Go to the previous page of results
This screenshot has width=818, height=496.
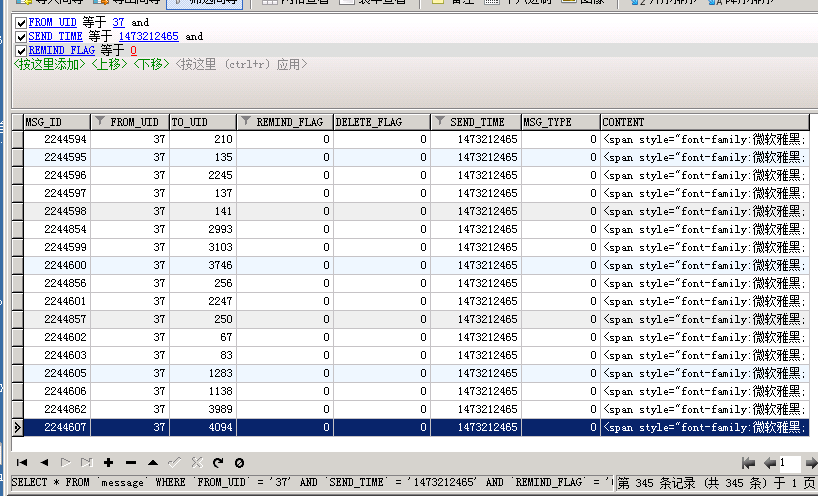coord(769,463)
